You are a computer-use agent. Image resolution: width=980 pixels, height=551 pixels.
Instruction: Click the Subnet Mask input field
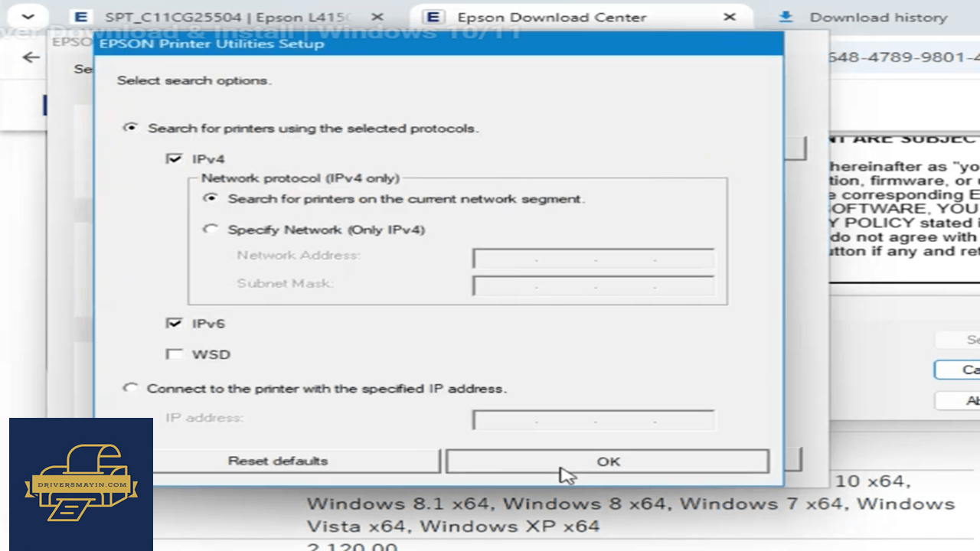(x=593, y=286)
